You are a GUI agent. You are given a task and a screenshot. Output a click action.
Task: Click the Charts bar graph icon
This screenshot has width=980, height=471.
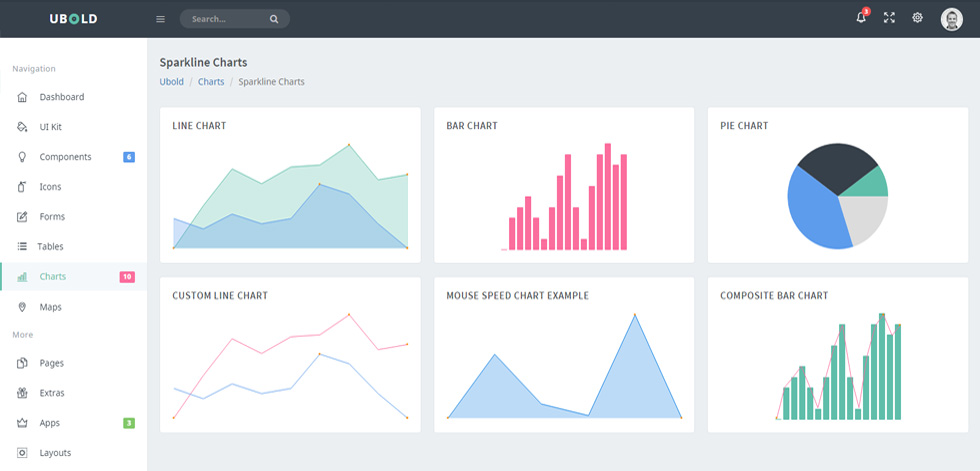pyautogui.click(x=22, y=277)
